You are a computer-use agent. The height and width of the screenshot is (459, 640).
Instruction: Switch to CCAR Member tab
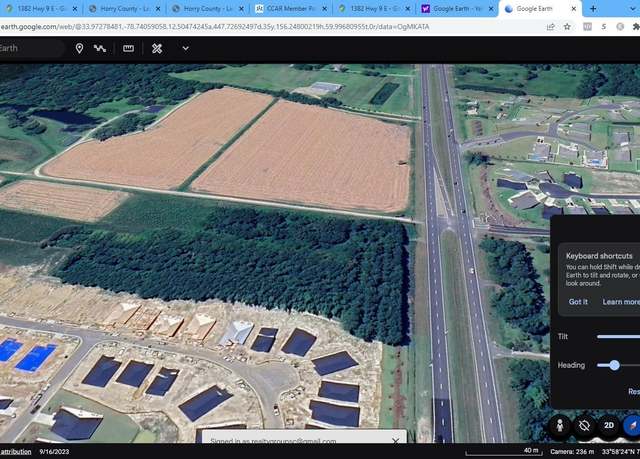click(x=290, y=9)
